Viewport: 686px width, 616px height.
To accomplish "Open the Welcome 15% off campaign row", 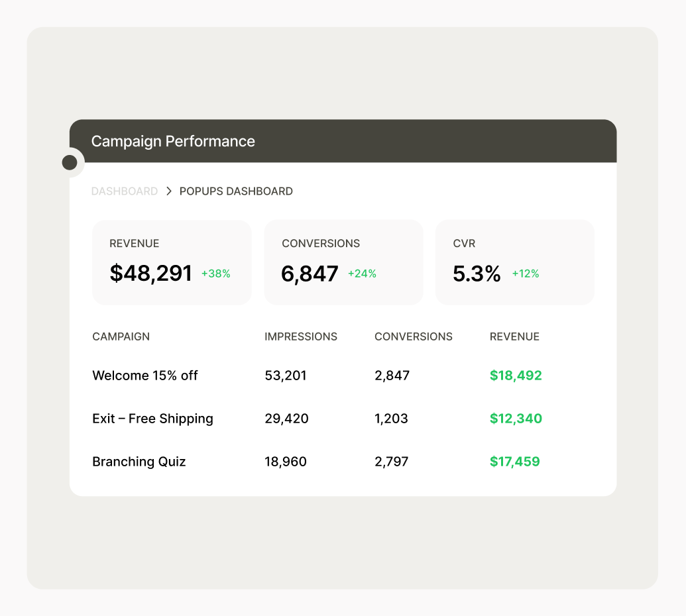I will pos(144,376).
